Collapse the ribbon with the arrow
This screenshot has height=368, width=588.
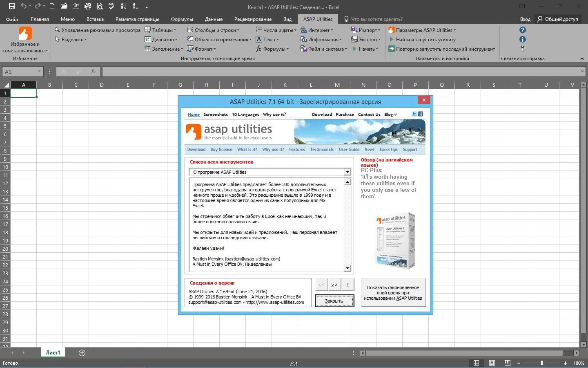coord(582,58)
